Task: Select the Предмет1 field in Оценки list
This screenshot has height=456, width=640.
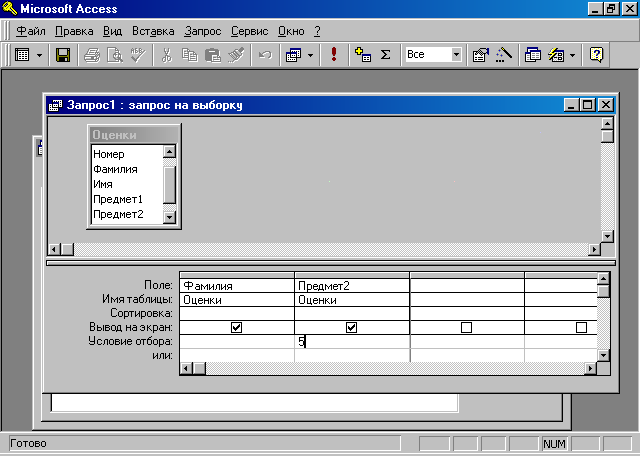Action: (117, 199)
